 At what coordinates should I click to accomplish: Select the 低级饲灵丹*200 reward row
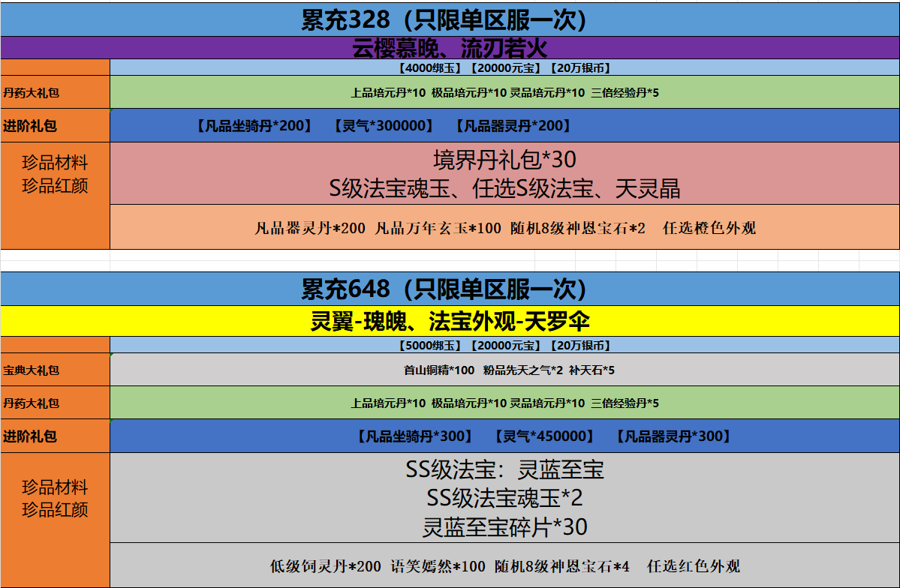point(504,566)
